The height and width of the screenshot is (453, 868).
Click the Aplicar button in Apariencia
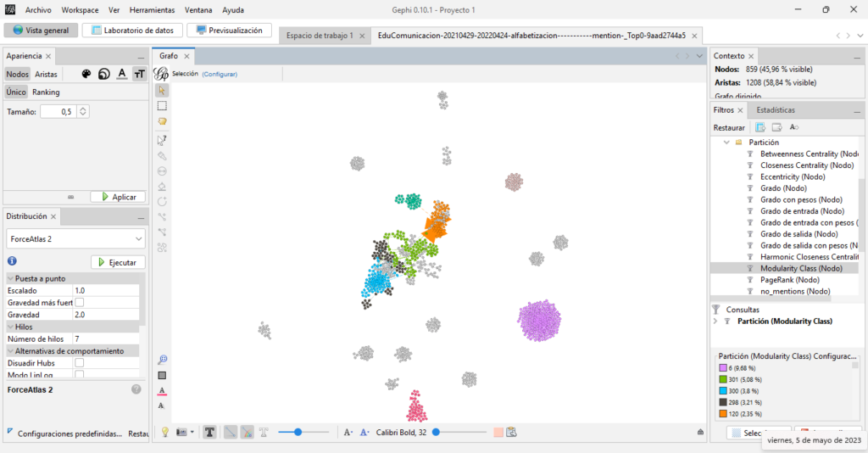[x=118, y=197]
